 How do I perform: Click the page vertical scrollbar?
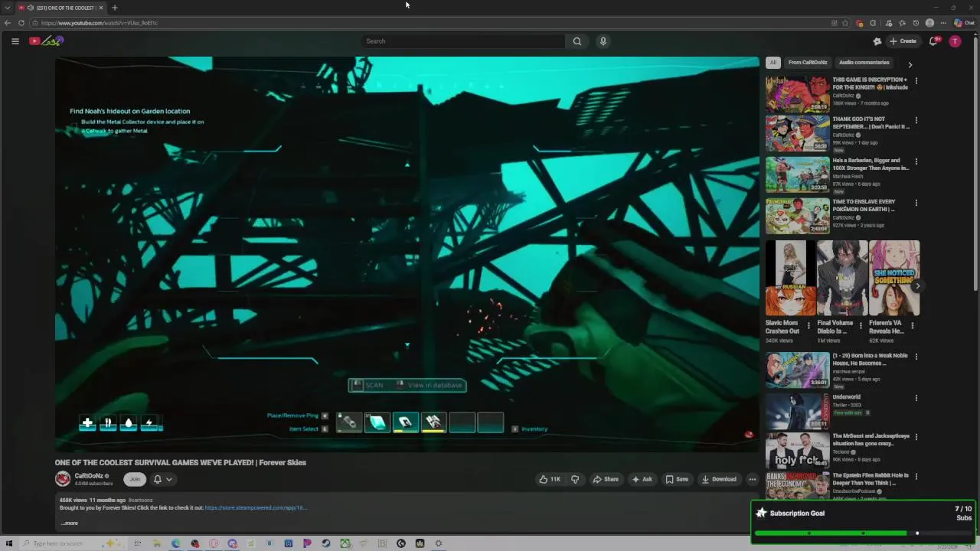tap(975, 161)
